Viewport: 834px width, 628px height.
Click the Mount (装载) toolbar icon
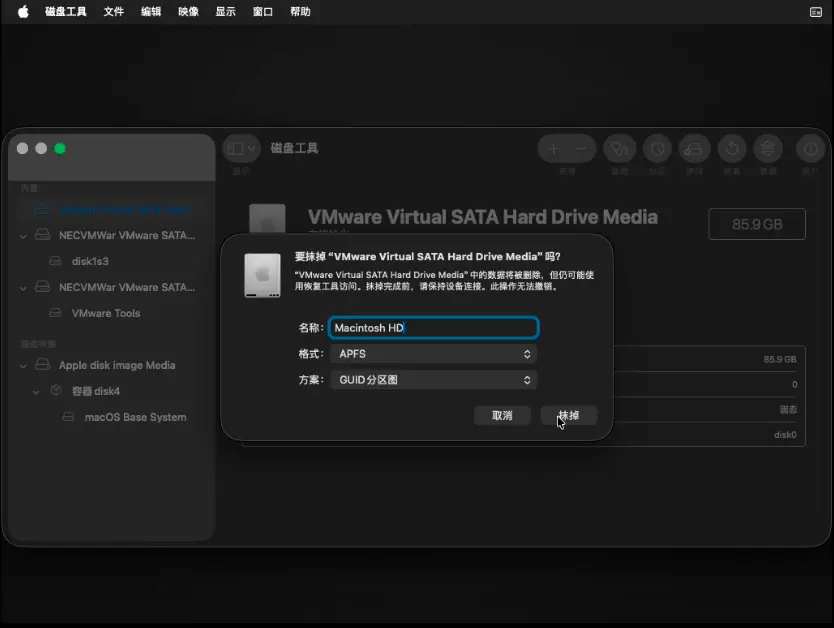768,149
